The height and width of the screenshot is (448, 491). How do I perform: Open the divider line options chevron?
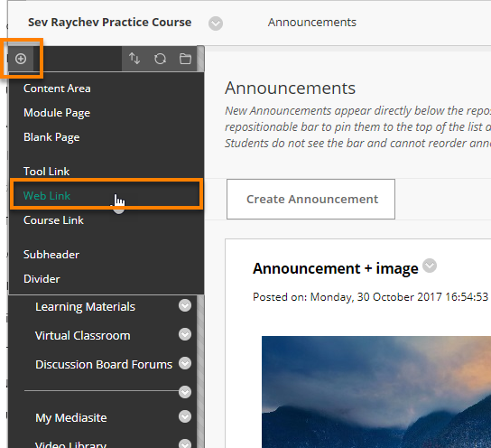point(185,392)
